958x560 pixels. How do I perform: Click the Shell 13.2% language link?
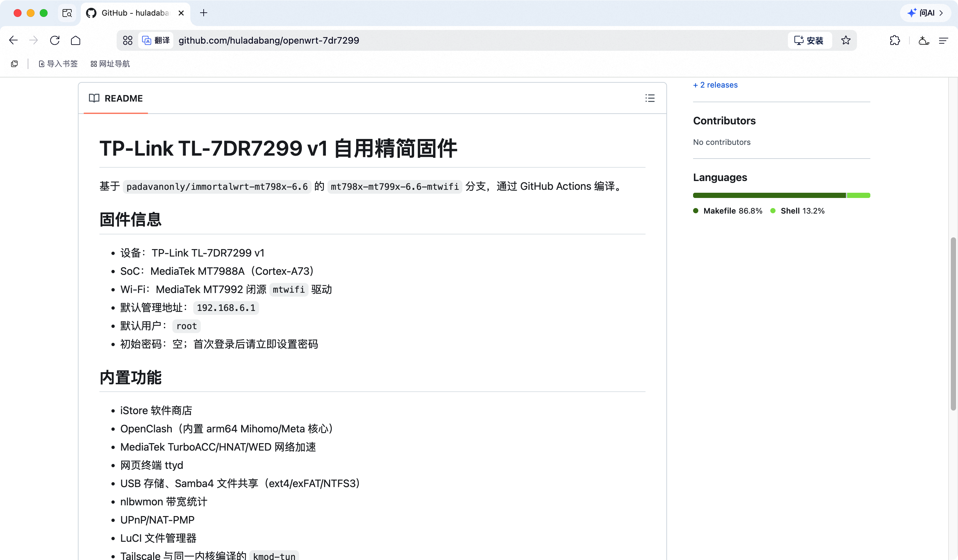(798, 211)
